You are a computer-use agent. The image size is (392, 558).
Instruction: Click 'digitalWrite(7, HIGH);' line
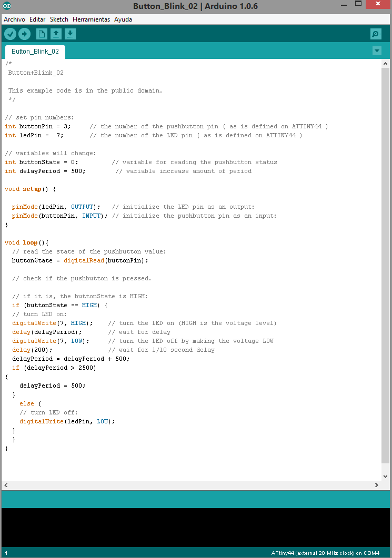pyautogui.click(x=52, y=323)
